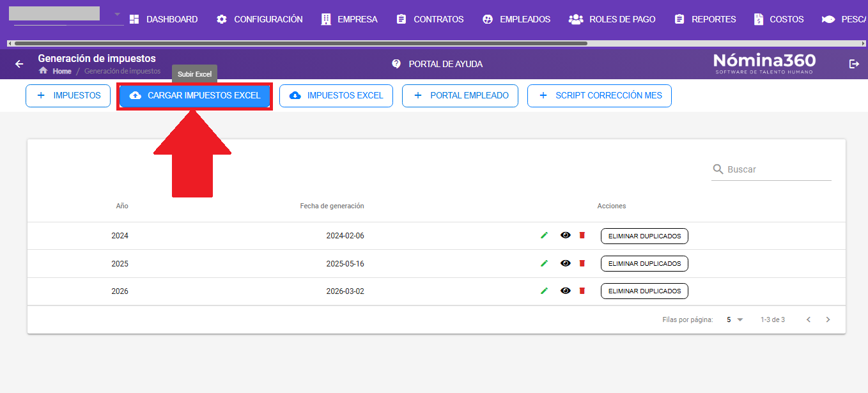Viewport: 868px width, 393px height.
Task: Click the fish icon in the menu bar
Action: [828, 19]
